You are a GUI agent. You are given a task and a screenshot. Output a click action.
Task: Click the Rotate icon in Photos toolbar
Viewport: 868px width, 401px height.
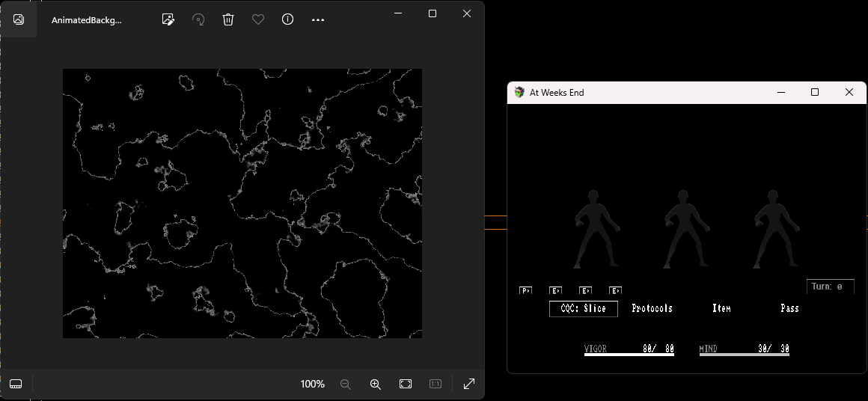pyautogui.click(x=198, y=19)
